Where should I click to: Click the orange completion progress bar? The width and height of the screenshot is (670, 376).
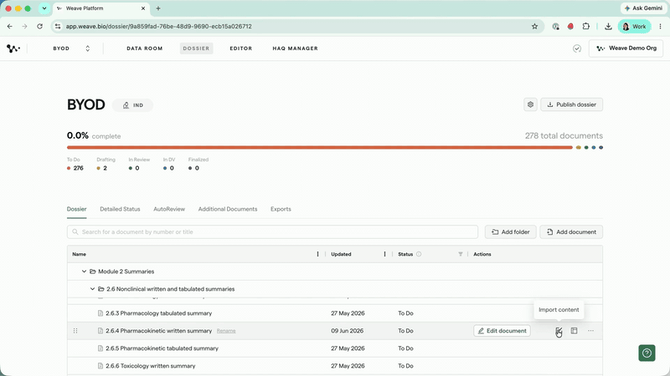coord(320,147)
